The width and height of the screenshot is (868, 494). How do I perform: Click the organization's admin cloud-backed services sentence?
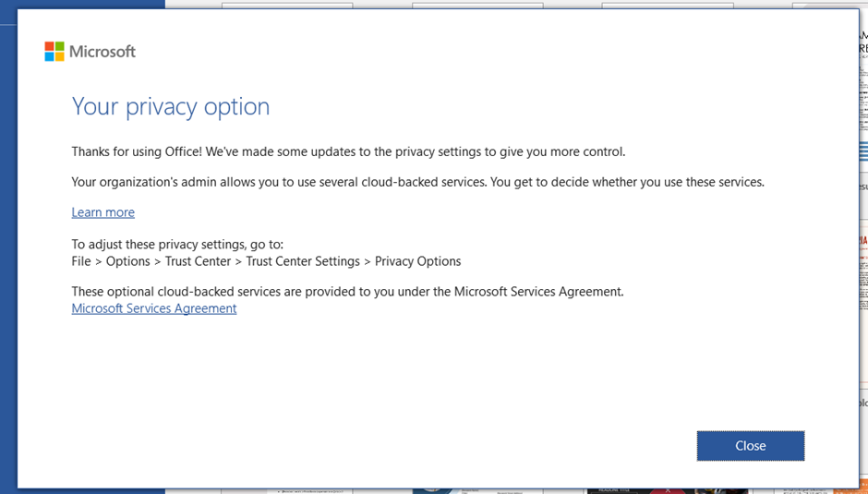tap(417, 182)
